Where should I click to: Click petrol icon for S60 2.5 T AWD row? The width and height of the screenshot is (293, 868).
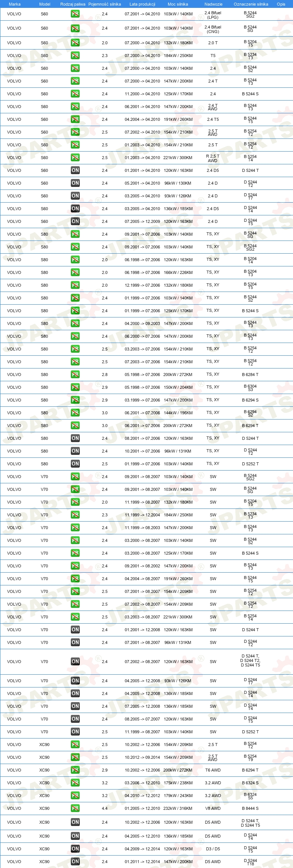75,132
